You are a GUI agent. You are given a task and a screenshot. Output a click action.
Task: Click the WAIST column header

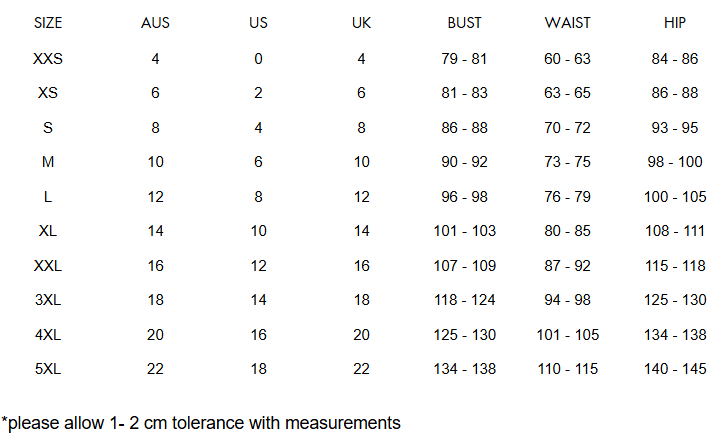[x=567, y=23]
